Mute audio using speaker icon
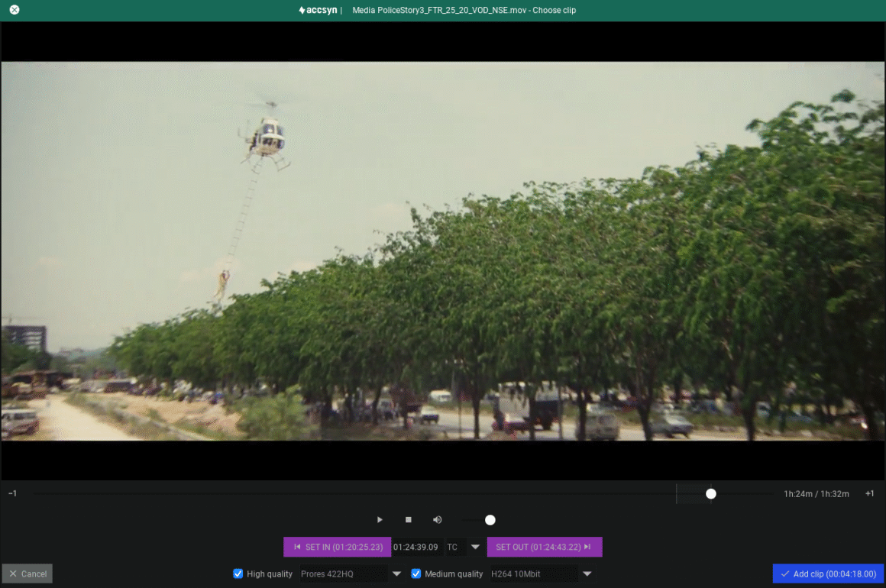 coord(438,519)
